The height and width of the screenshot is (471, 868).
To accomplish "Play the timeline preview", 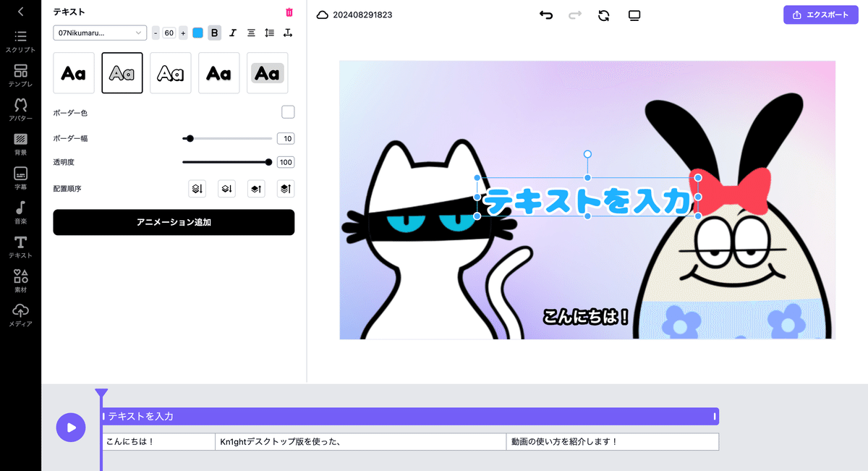I will point(71,427).
